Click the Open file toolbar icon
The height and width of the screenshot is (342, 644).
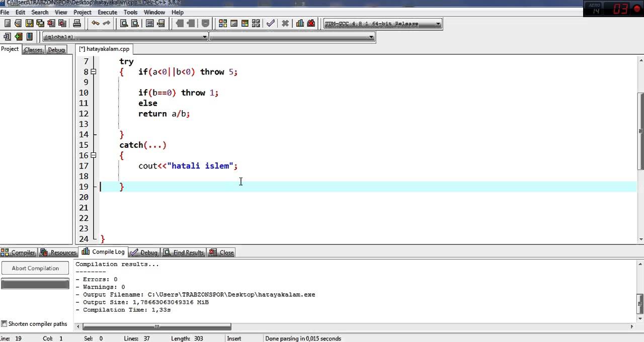(x=18, y=23)
